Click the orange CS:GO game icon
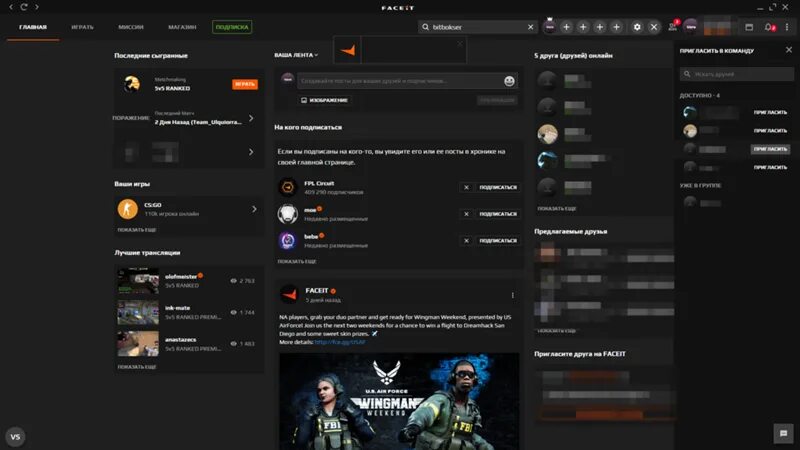800x450 pixels. tap(128, 209)
